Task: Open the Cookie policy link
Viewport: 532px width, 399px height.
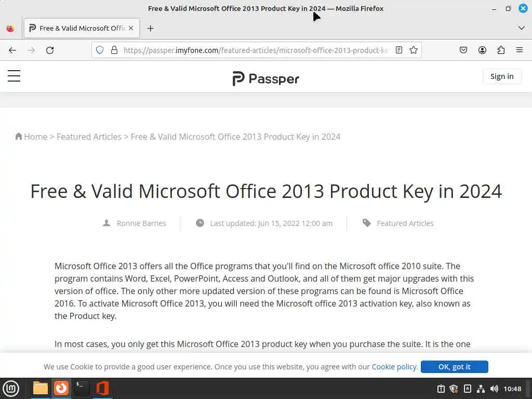Action: click(394, 367)
